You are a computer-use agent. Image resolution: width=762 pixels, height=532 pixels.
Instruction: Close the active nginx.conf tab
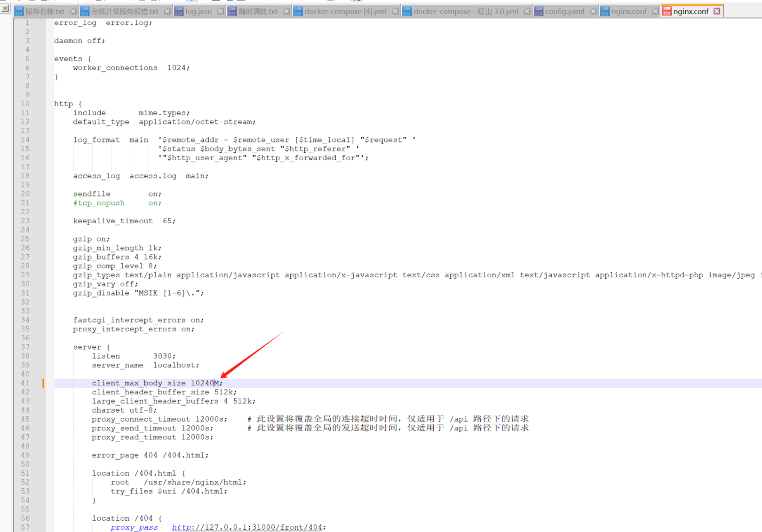point(717,11)
